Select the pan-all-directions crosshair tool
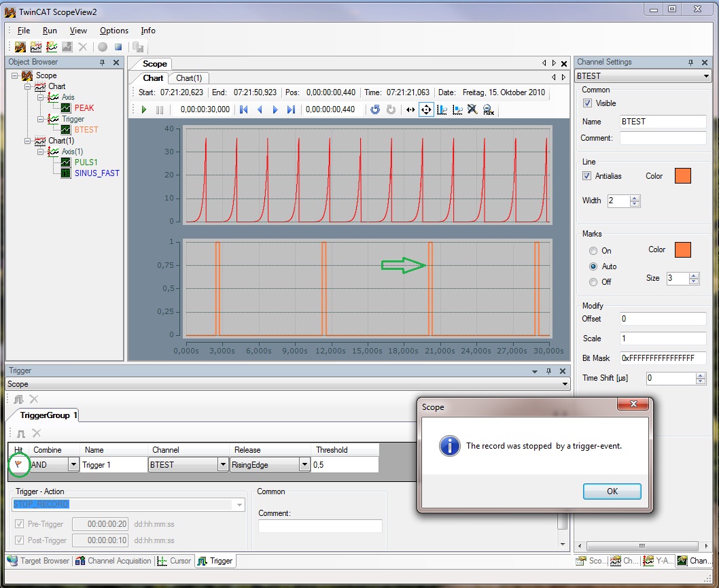Image resolution: width=719 pixels, height=588 pixels. [426, 109]
